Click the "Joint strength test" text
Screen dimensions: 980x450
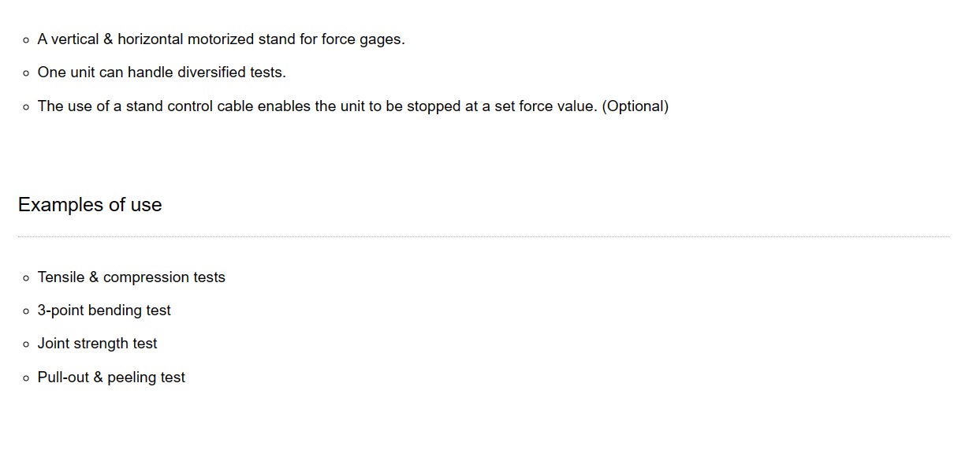(x=98, y=344)
